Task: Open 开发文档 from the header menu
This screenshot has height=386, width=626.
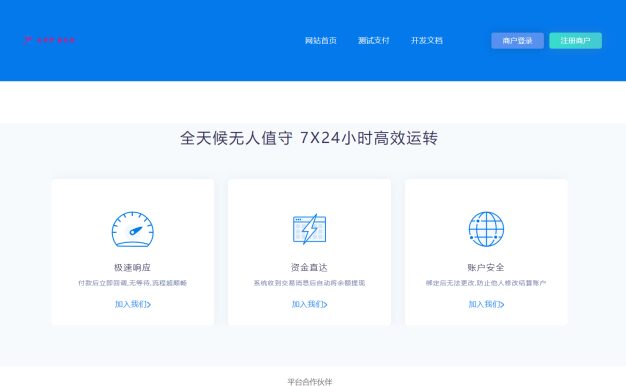Action: point(426,40)
